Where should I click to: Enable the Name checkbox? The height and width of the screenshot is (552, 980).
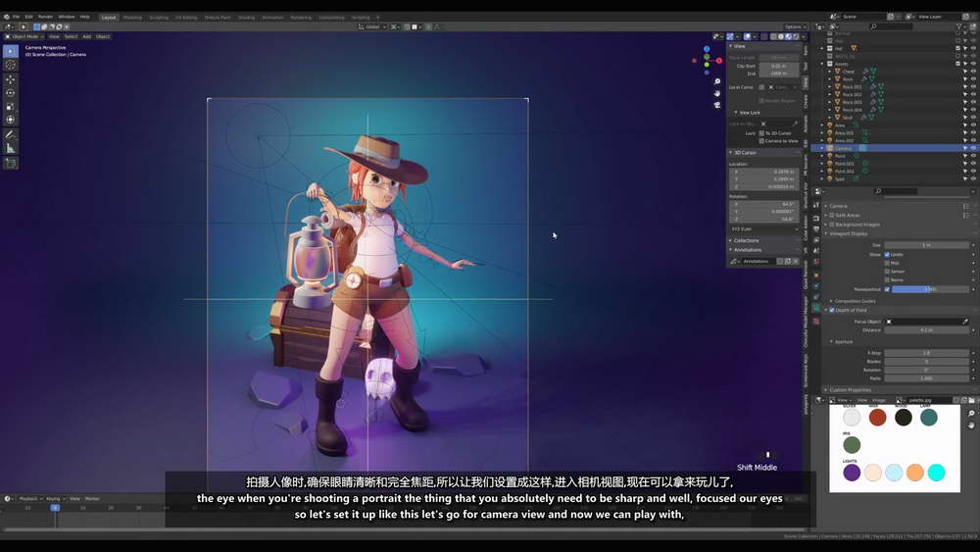(887, 280)
